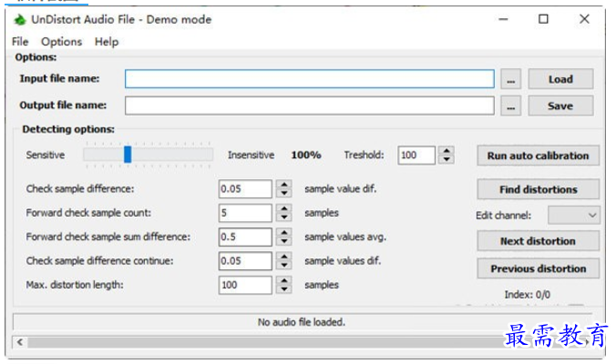Click the Save button
This screenshot has height=364, width=616.
tap(560, 106)
